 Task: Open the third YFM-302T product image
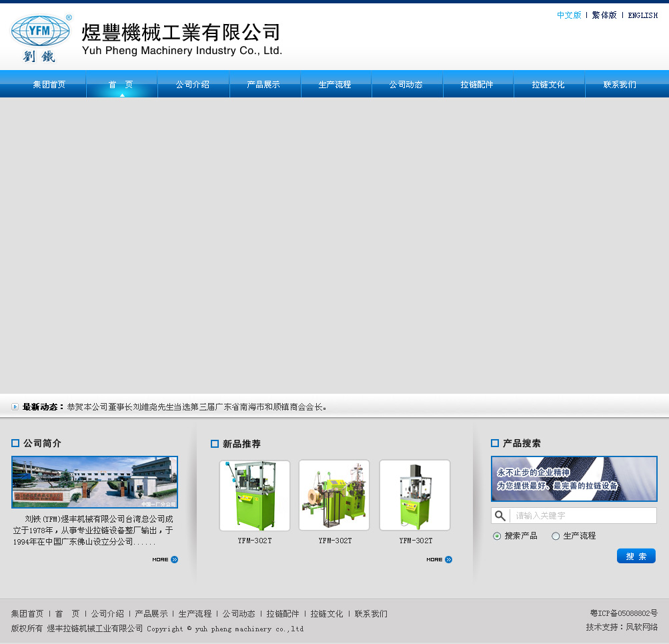click(x=415, y=495)
